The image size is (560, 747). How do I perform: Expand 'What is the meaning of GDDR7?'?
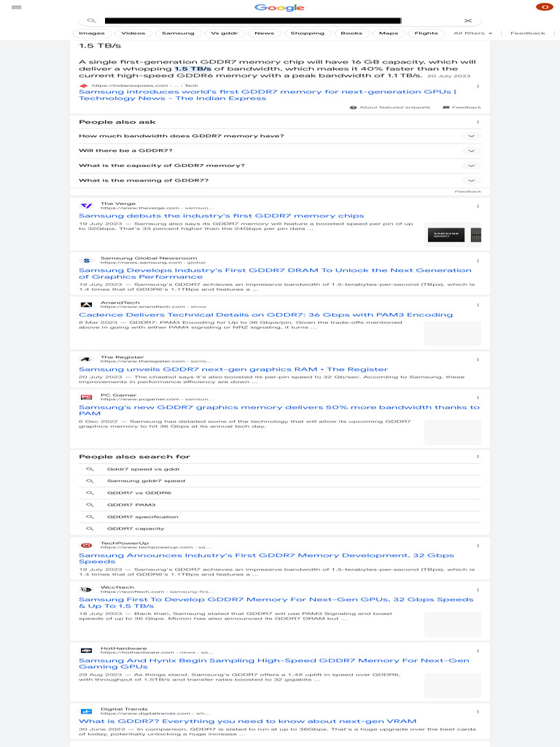(280, 180)
